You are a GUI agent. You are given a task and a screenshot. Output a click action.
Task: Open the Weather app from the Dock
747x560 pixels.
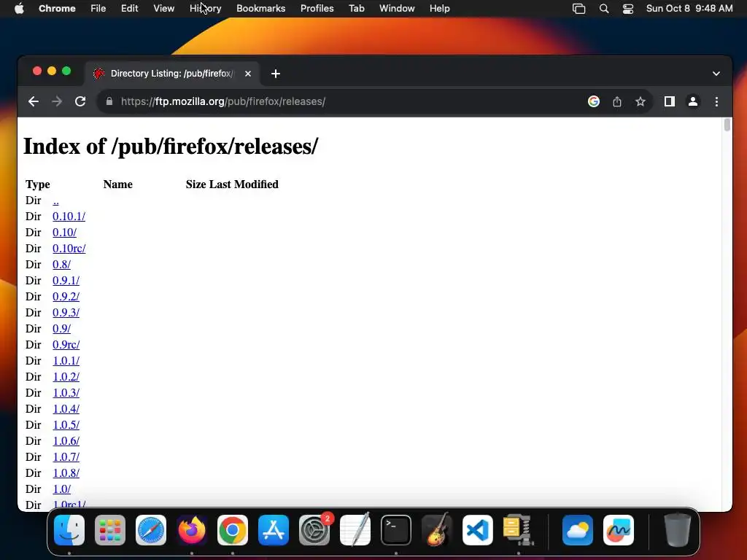[x=578, y=530]
